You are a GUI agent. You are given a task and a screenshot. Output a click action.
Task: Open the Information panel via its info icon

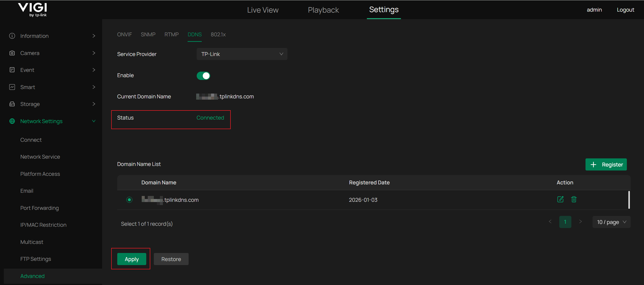click(x=12, y=36)
